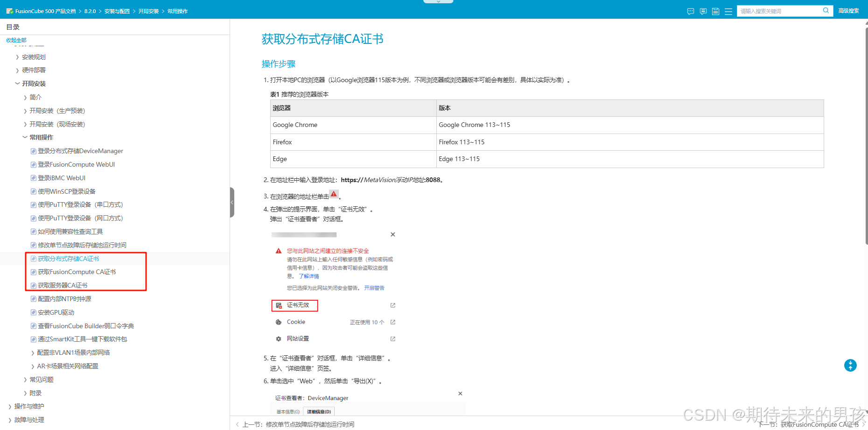Click document icon beside 获取服务器CA证书
Screen dimensions: 868x430
(34, 285)
